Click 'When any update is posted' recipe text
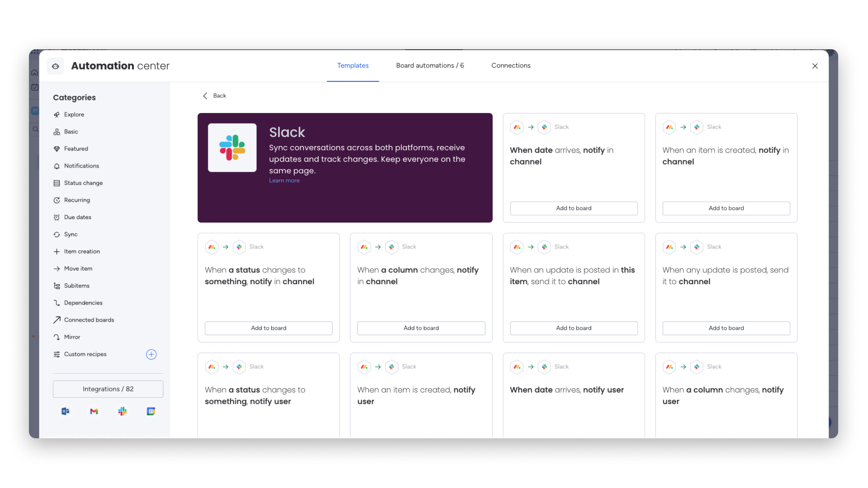Screen dimensions: 868x488 [x=725, y=276]
